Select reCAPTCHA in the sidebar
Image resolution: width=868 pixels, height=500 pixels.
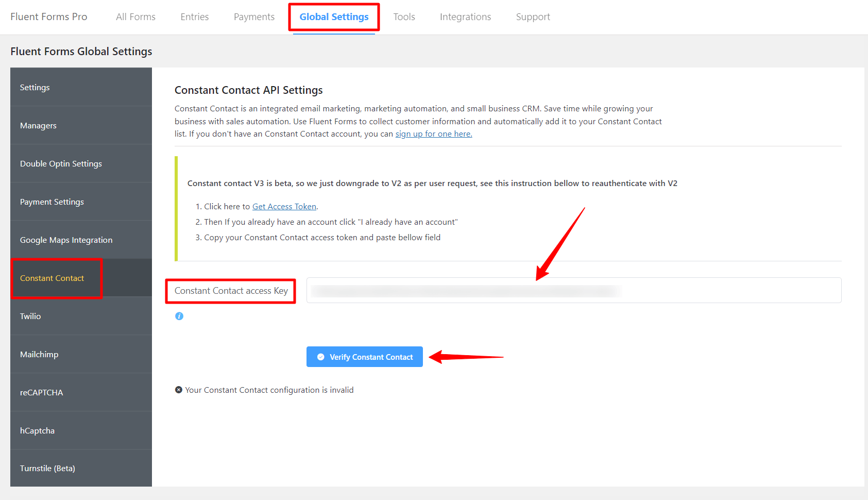(41, 393)
